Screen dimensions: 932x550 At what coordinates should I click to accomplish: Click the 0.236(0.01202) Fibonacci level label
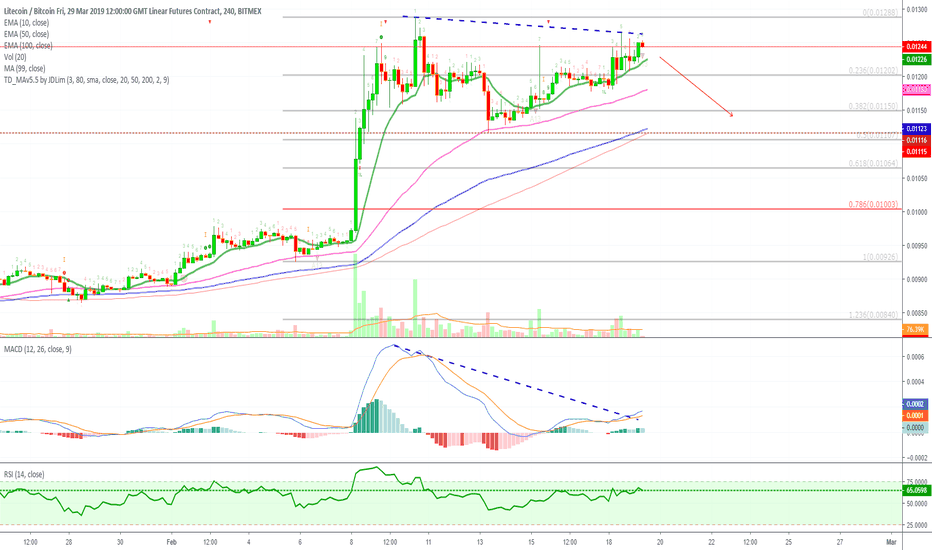pos(873,70)
